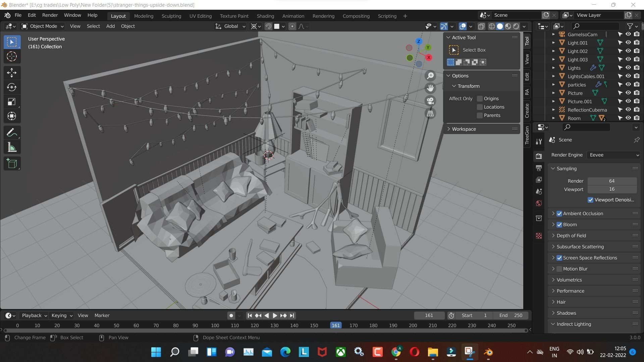This screenshot has height=362, width=644.
Task: Pin the Scene properties panel
Action: click(x=636, y=140)
